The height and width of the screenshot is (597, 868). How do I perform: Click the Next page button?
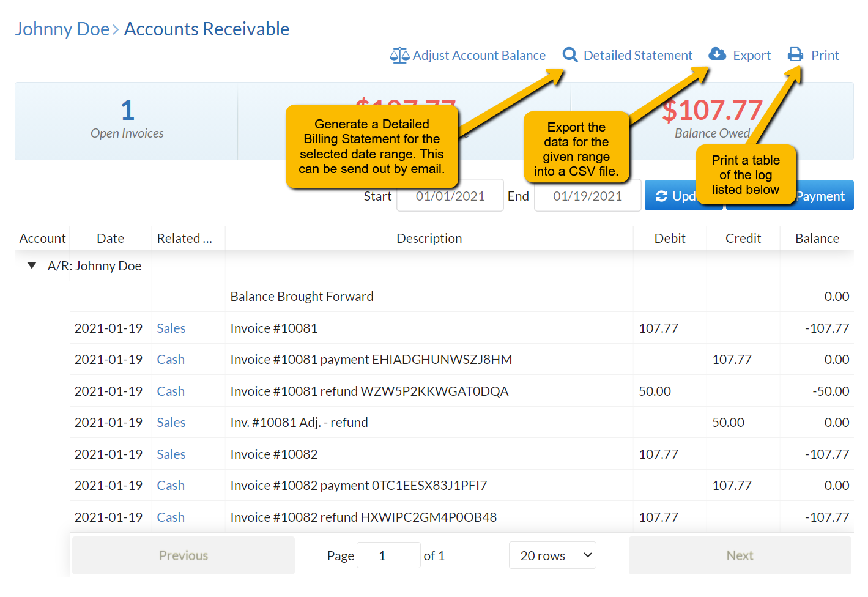tap(740, 555)
